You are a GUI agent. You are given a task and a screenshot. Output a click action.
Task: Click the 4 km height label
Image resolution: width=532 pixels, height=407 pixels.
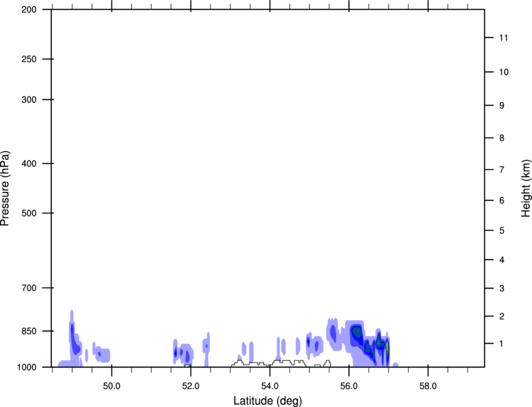tap(502, 260)
